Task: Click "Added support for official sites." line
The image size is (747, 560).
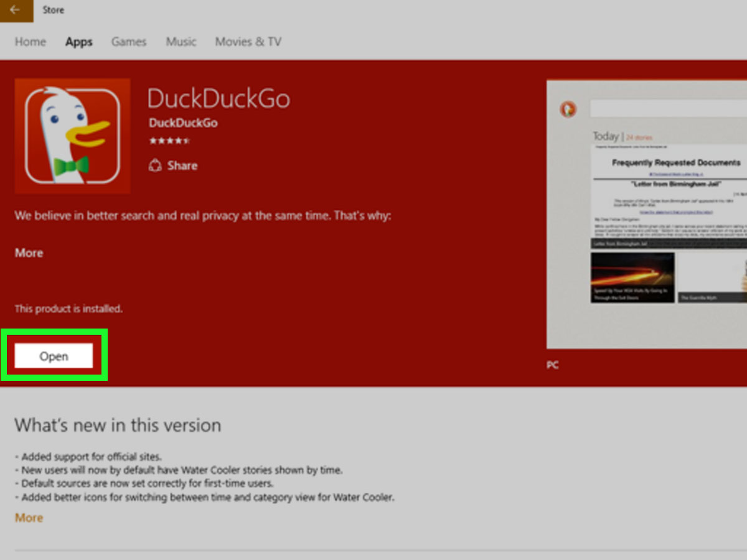Action: click(x=88, y=457)
